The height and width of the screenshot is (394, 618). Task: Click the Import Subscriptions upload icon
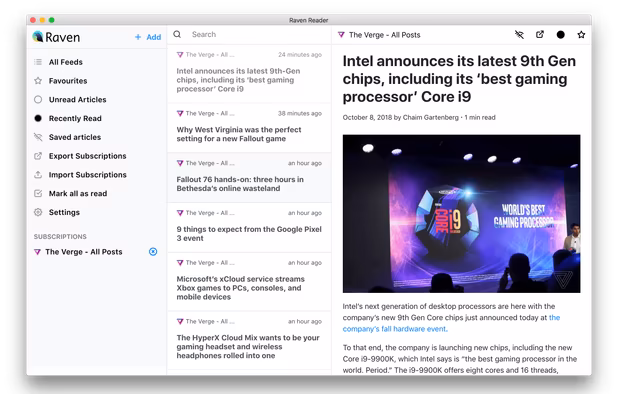38,175
